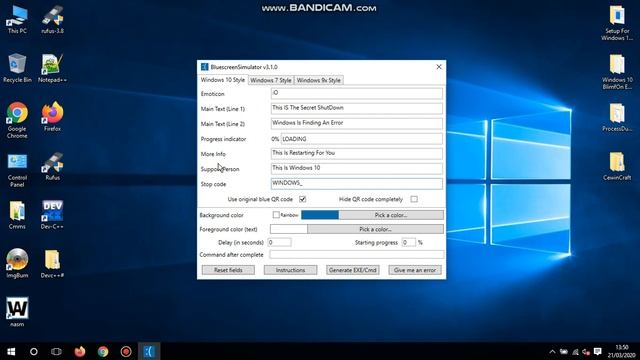
Task: Click the Main Text (Line 1) field
Action: pyautogui.click(x=357, y=108)
